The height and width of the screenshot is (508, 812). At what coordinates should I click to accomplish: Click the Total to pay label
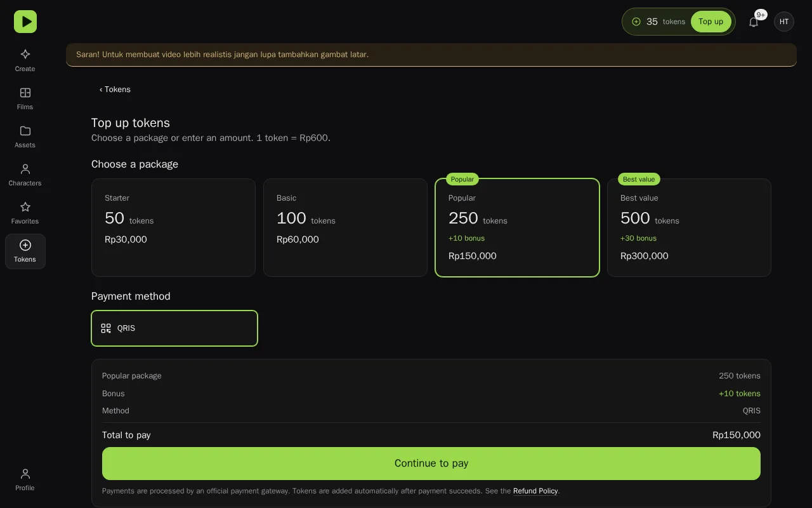point(126,435)
